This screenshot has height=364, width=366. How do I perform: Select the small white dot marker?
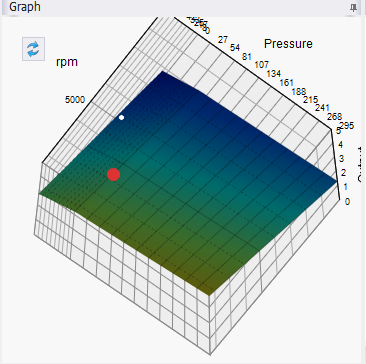[122, 117]
